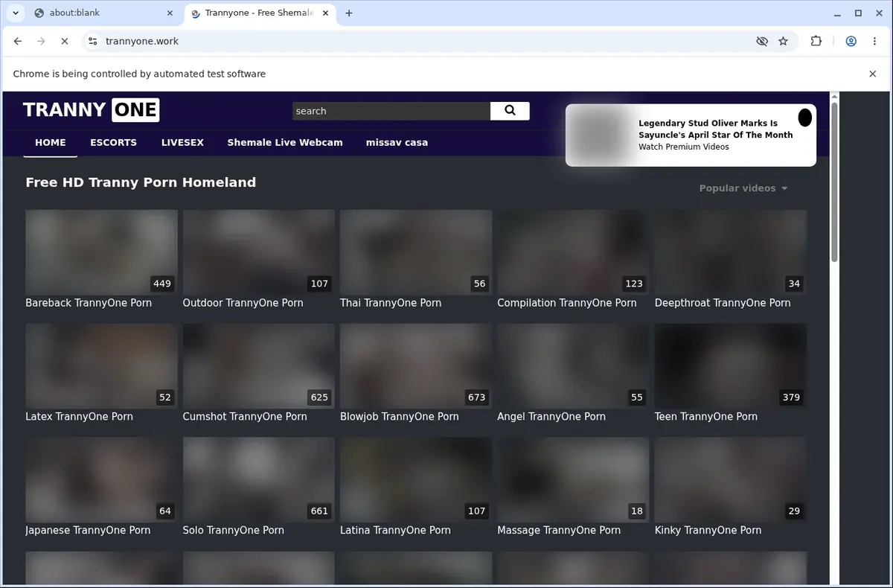The width and height of the screenshot is (893, 588).
Task: Click into the site search field
Action: tap(391, 111)
